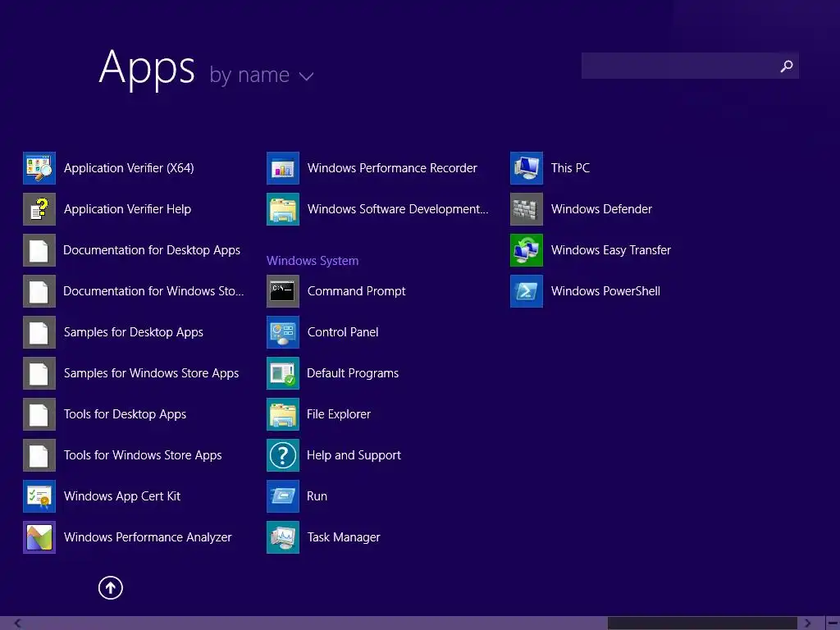Select the 'Control Panel' text label
840x630 pixels.
[343, 332]
